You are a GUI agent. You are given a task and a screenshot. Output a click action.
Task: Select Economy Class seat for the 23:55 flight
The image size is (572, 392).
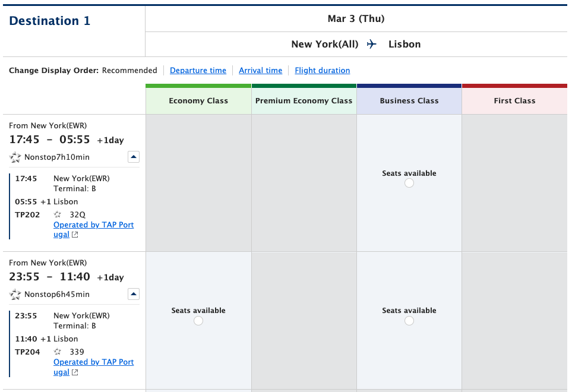coord(198,321)
